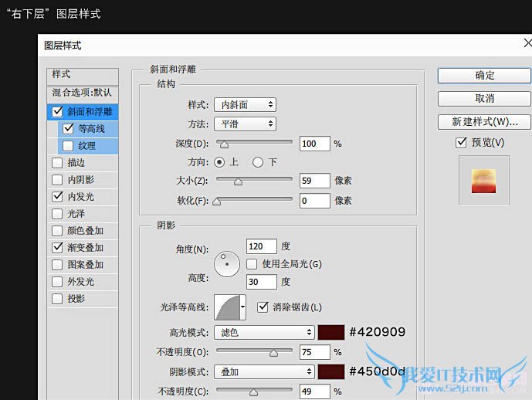Click the angle dial circle
532x400 pixels.
[227, 264]
